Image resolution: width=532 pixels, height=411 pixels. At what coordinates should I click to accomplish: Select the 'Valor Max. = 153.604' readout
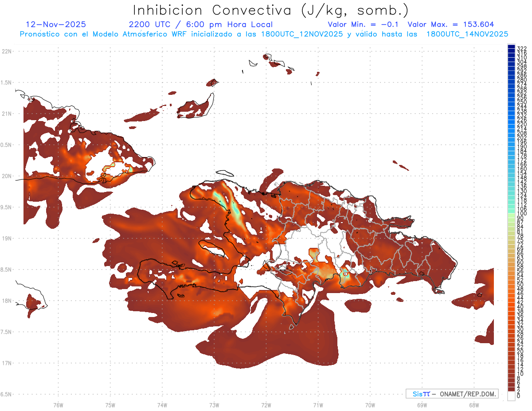(451, 24)
